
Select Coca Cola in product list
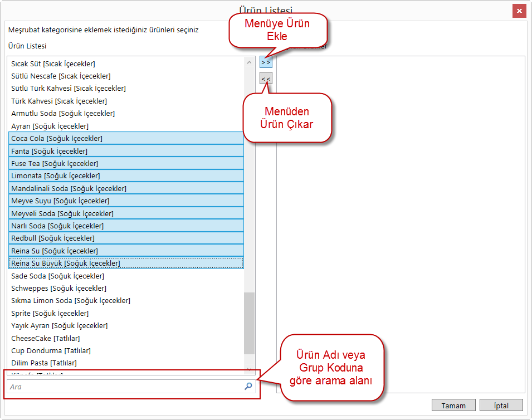click(x=57, y=138)
